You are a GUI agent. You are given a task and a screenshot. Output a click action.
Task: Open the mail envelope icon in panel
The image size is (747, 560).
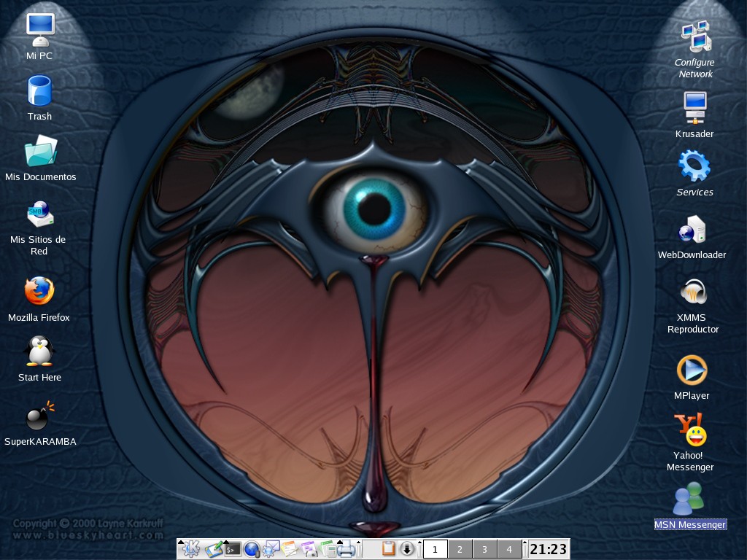coord(271,549)
